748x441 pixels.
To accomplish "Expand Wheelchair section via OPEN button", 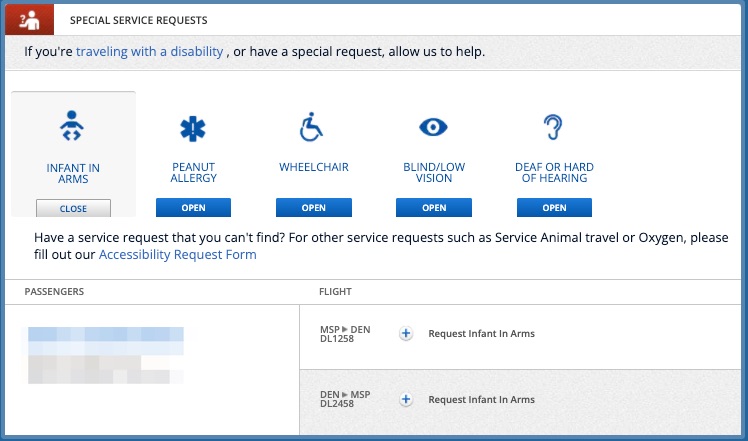I will pyautogui.click(x=313, y=208).
